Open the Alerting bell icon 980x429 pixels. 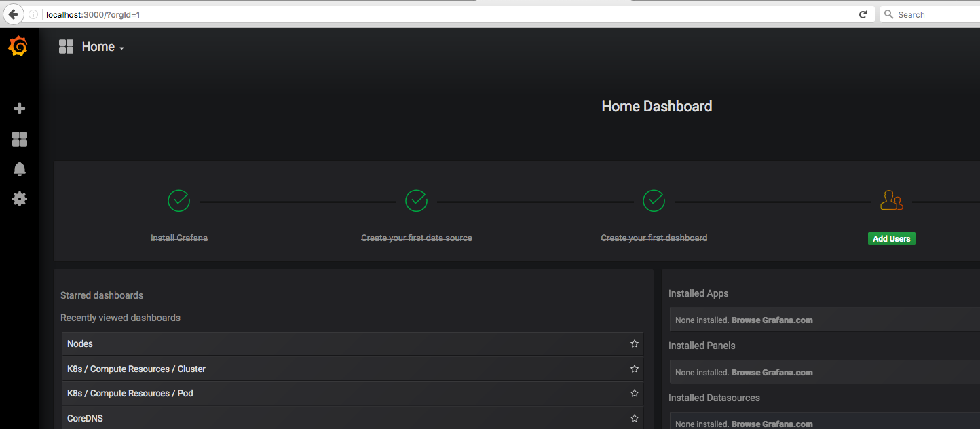tap(20, 169)
